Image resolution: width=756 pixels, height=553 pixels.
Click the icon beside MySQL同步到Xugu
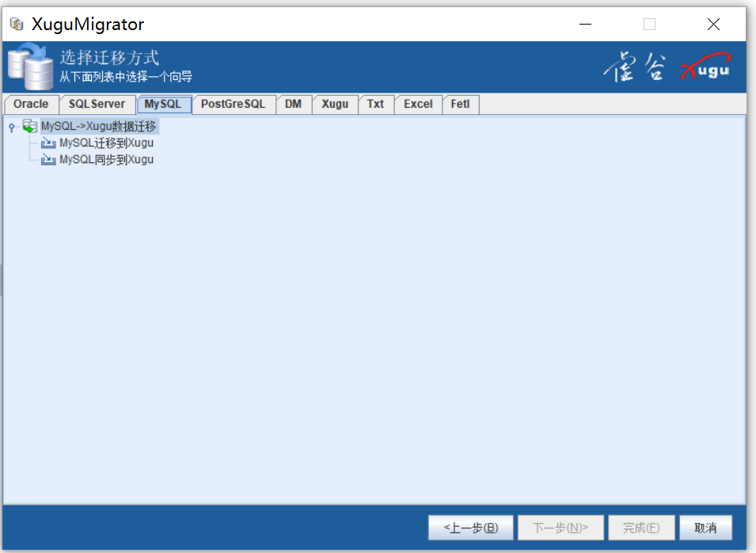tap(48, 159)
